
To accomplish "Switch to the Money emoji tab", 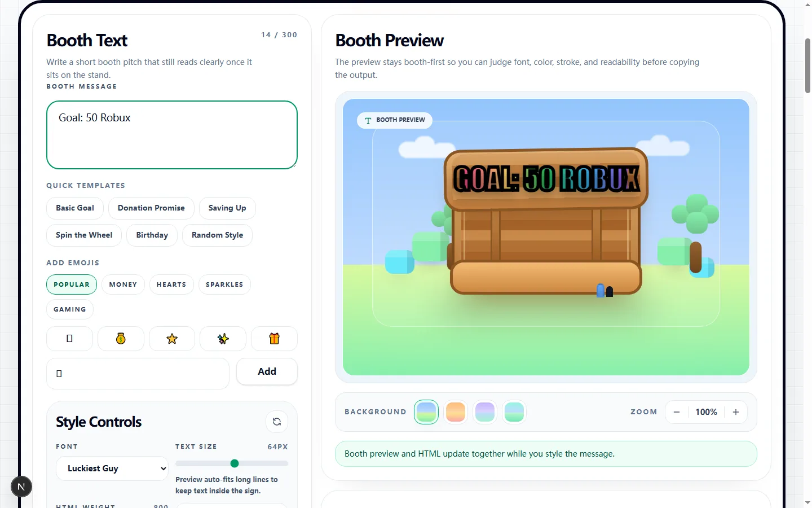I will coord(123,284).
